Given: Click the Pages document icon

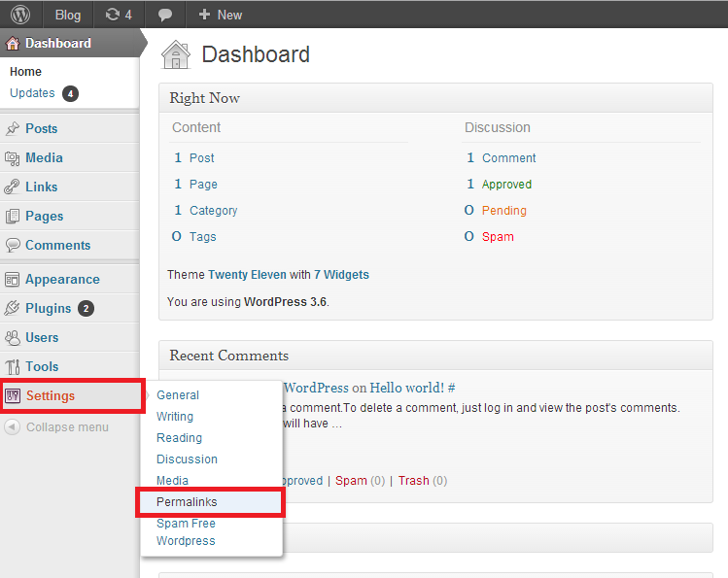Looking at the screenshot, I should [x=13, y=217].
